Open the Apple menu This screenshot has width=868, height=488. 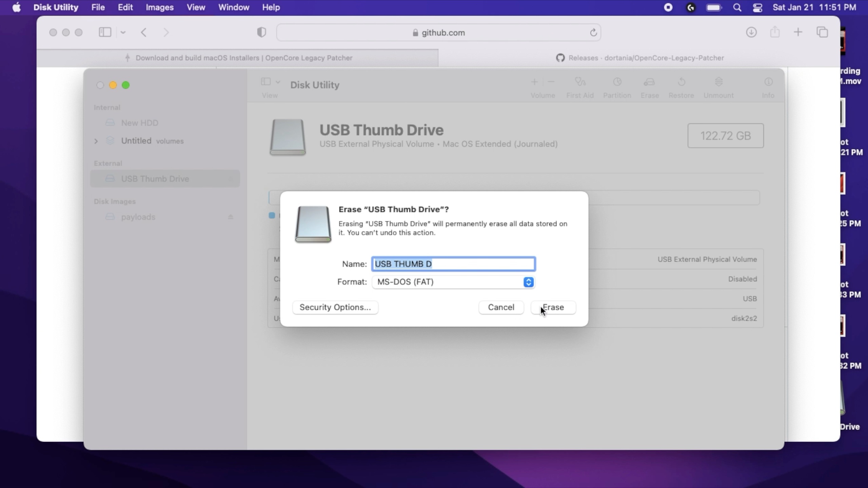[x=16, y=7]
